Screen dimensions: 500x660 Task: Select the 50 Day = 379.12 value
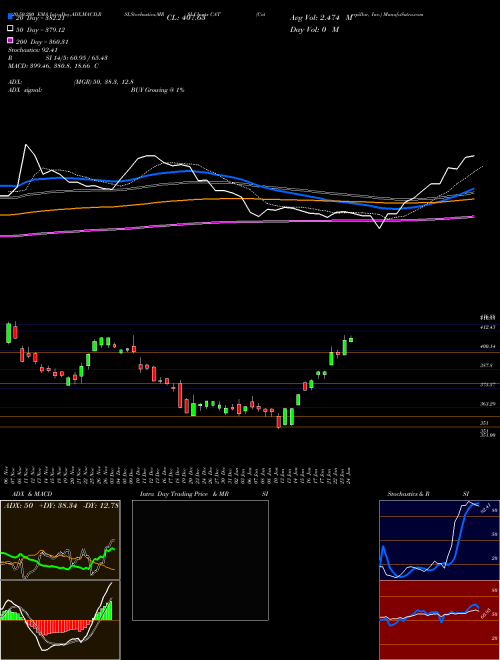pos(40,30)
